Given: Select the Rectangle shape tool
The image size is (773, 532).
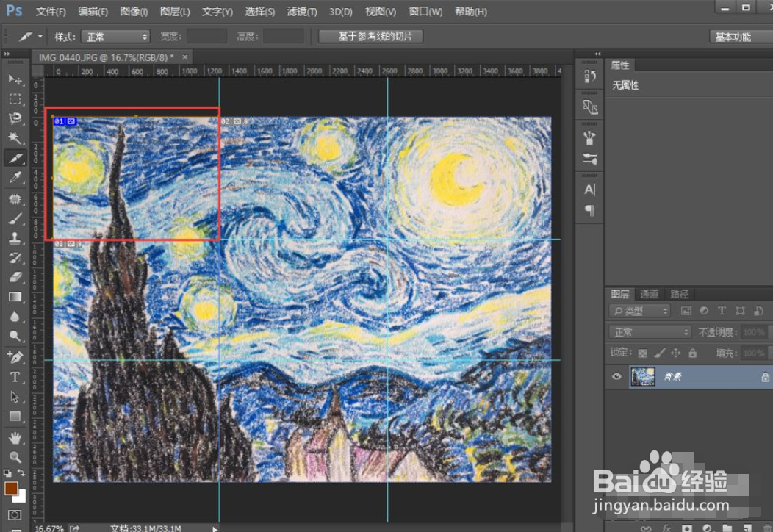Looking at the screenshot, I should point(15,417).
